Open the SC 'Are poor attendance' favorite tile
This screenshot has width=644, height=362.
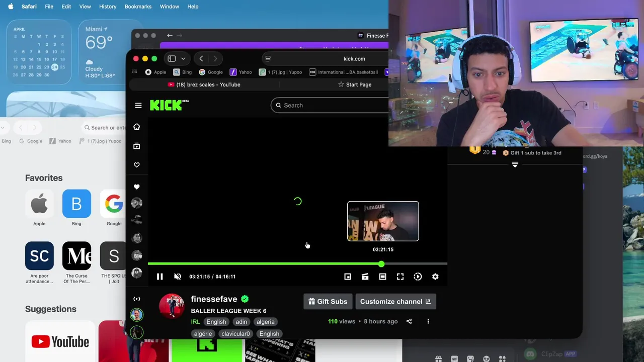pos(39,256)
